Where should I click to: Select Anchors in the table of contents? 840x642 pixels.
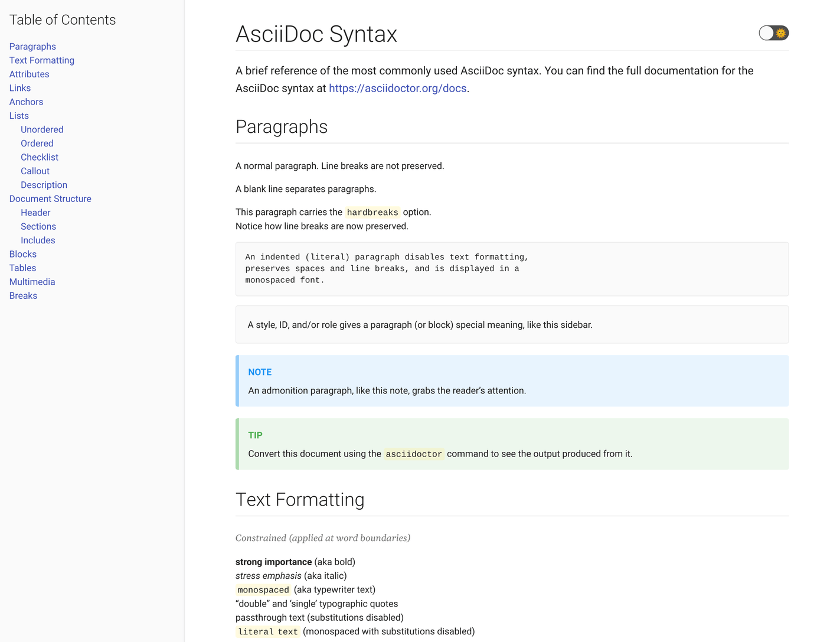tap(26, 102)
